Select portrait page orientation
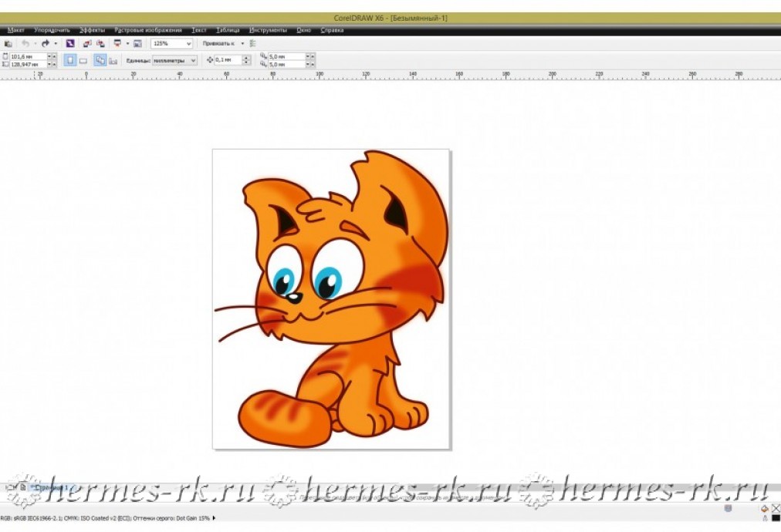Viewport: 781px width, 532px height. click(69, 59)
